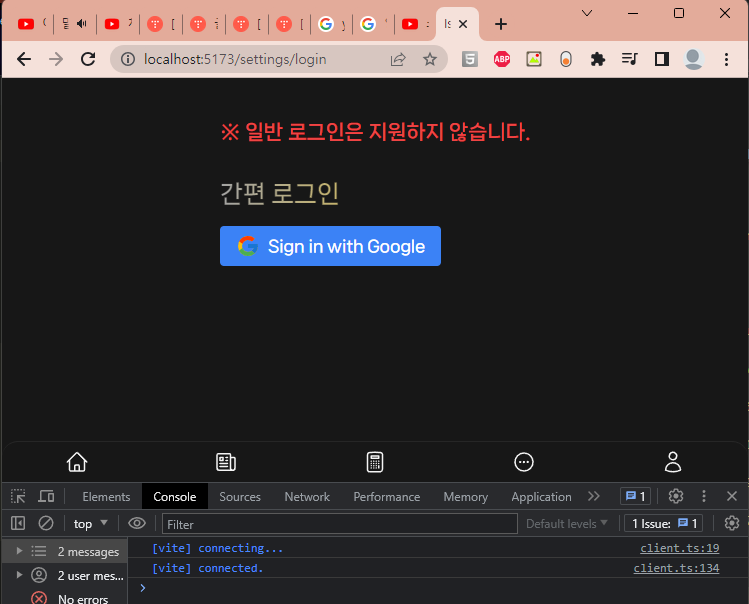
Task: Switch to the first Google tab
Action: 331,24
